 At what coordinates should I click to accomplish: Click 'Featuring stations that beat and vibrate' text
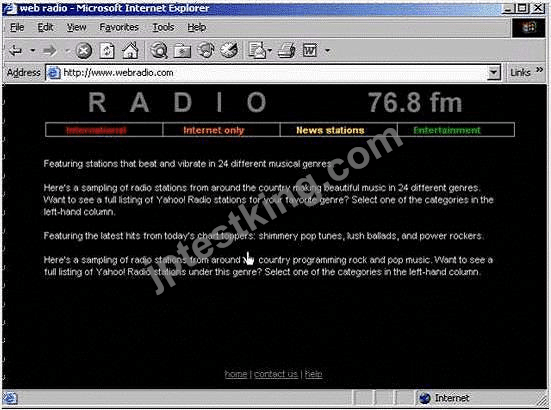tap(188, 164)
